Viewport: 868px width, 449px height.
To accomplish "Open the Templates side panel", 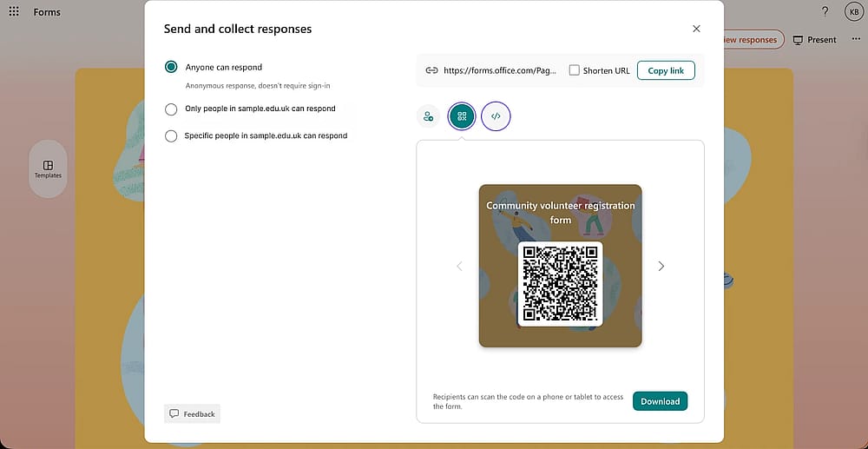I will coord(48,168).
